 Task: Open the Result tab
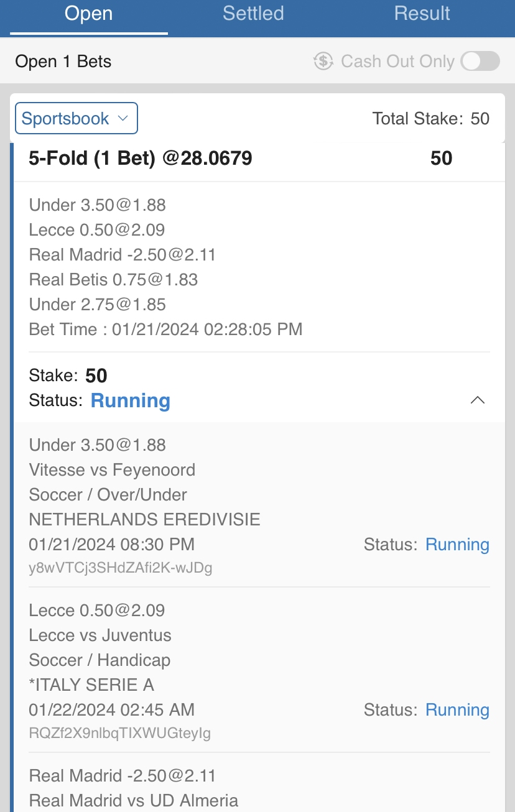(422, 14)
